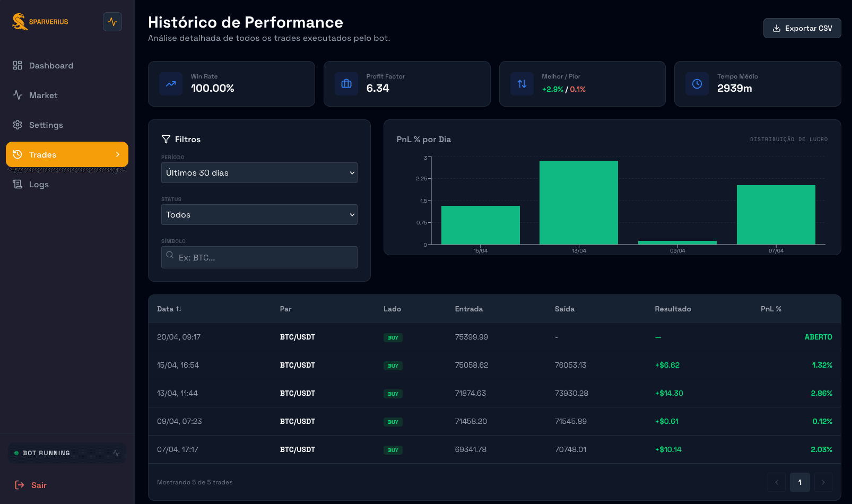Click the Exportar CSV button
This screenshot has height=504, width=852.
point(802,28)
